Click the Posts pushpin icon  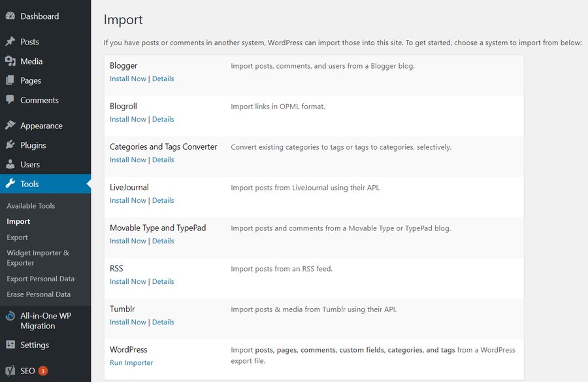(x=10, y=41)
